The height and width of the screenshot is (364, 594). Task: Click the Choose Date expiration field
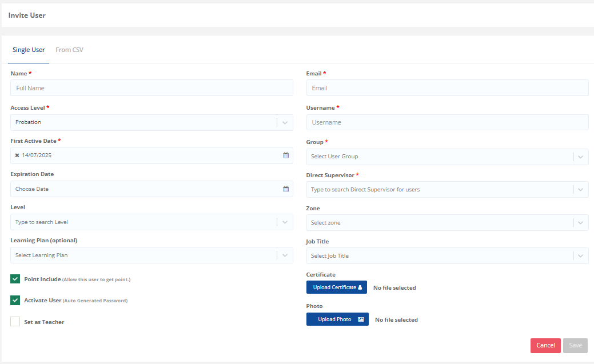click(152, 189)
